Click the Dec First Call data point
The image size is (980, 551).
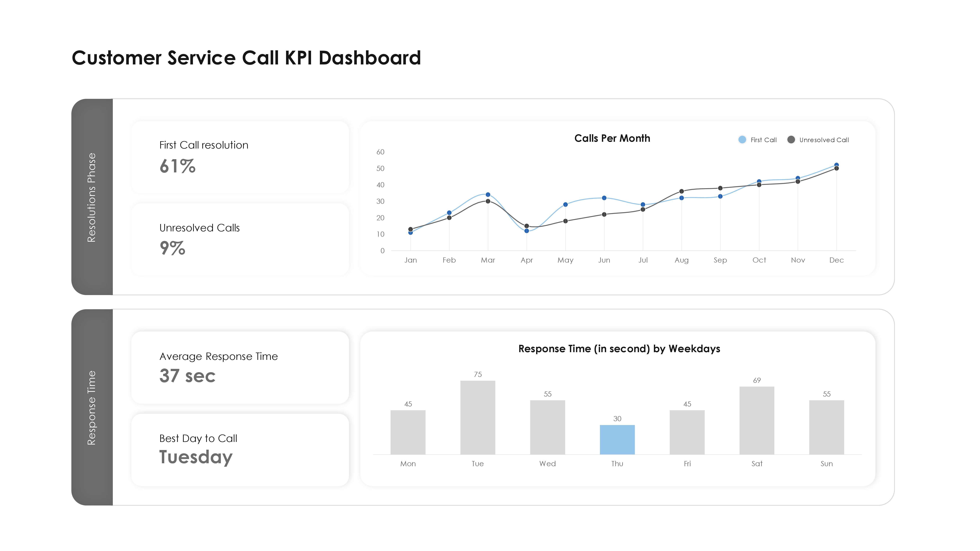coord(836,165)
